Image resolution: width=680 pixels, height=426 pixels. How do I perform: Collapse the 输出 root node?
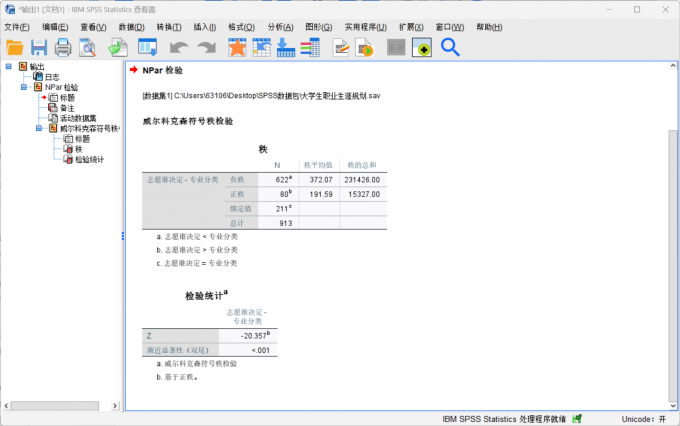pyautogui.click(x=9, y=66)
